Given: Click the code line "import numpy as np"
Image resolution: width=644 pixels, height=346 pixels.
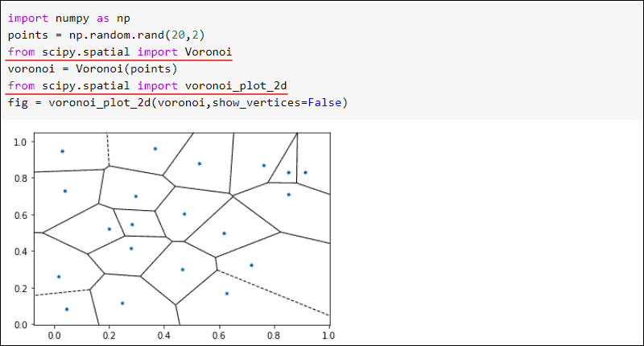Looking at the screenshot, I should [x=69, y=19].
